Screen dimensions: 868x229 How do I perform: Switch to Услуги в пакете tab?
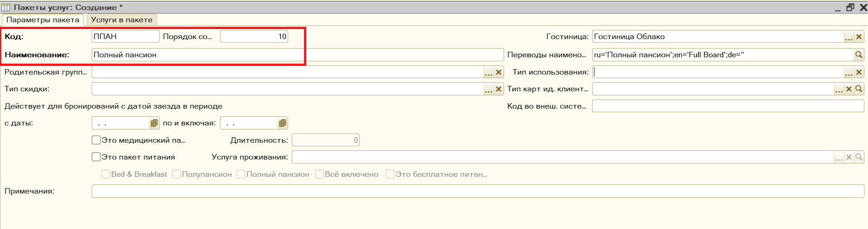point(122,20)
